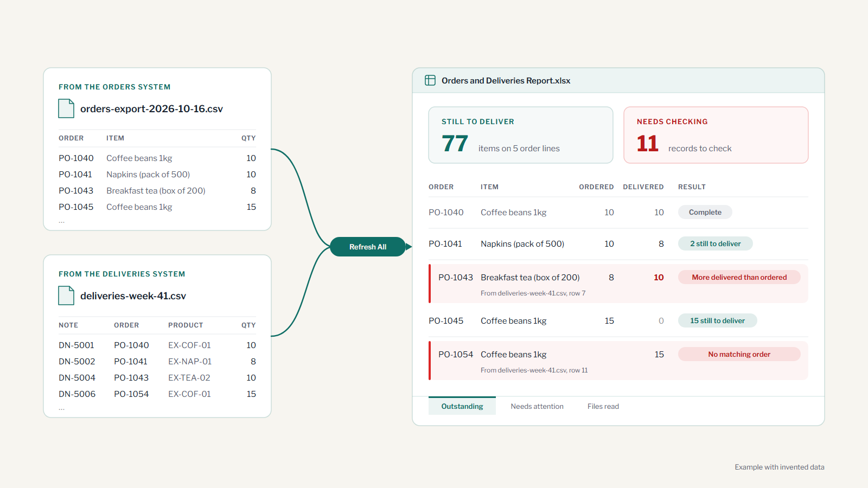Click the RESULT column header
This screenshot has width=868, height=488.
[x=692, y=187]
